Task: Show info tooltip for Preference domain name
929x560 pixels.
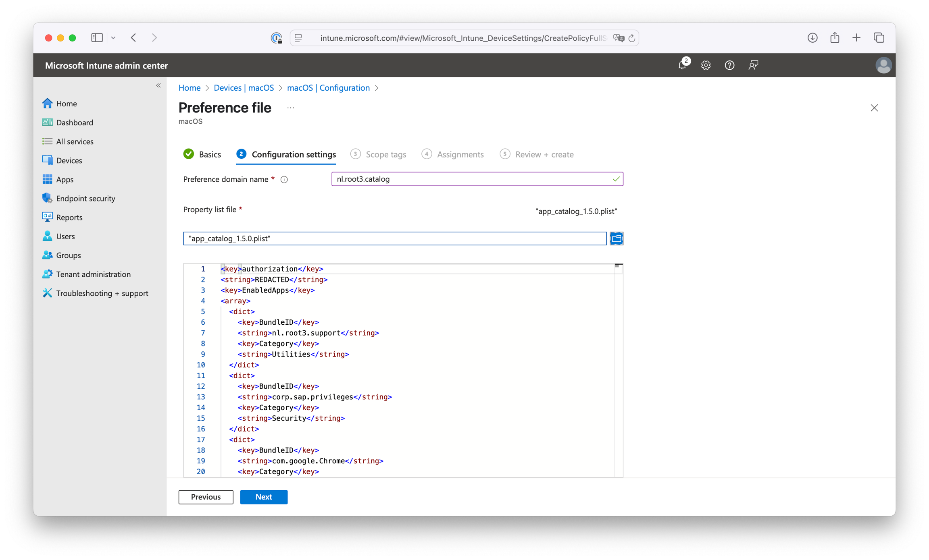Action: [x=284, y=180]
